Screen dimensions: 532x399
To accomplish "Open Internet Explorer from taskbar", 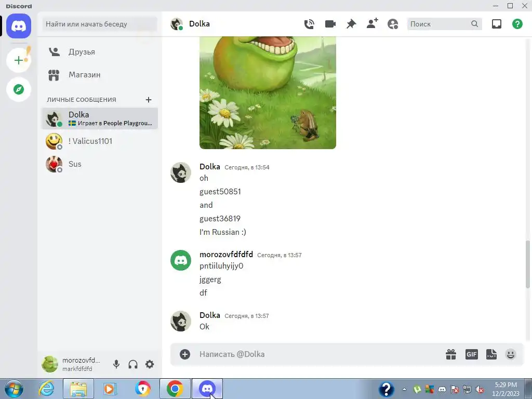I will coord(46,389).
